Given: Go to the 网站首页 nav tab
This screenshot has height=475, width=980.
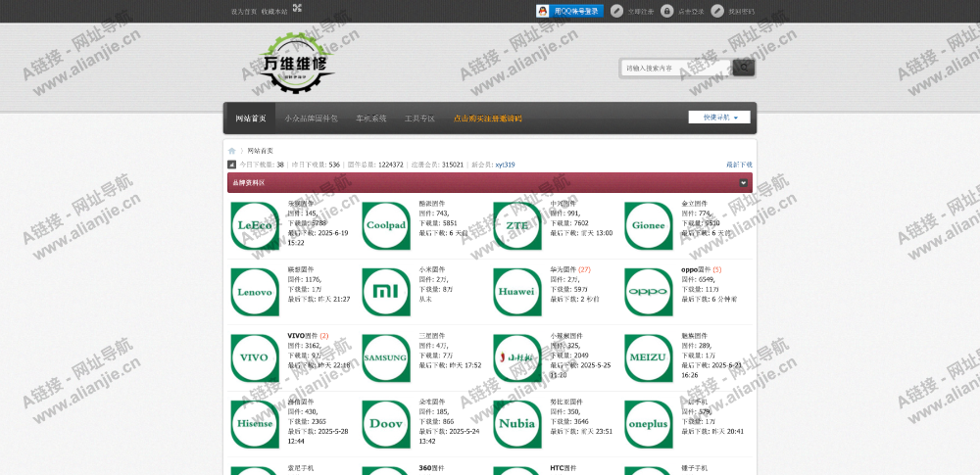Looking at the screenshot, I should [x=250, y=119].
